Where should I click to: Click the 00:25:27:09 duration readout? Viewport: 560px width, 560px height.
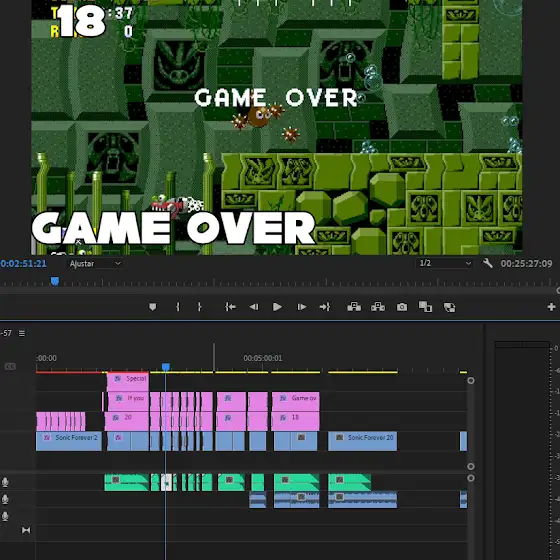pyautogui.click(x=526, y=264)
